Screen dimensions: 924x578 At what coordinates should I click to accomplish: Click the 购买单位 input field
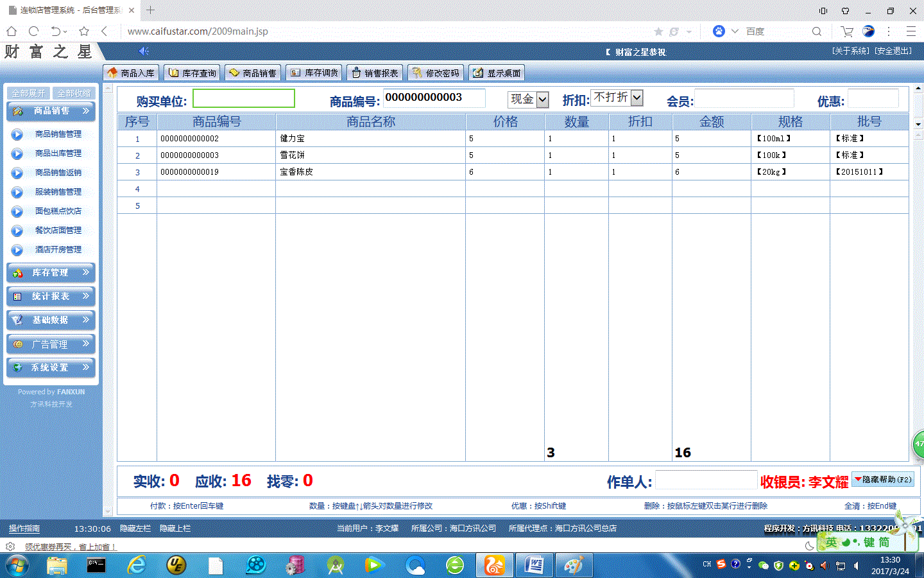tap(244, 98)
